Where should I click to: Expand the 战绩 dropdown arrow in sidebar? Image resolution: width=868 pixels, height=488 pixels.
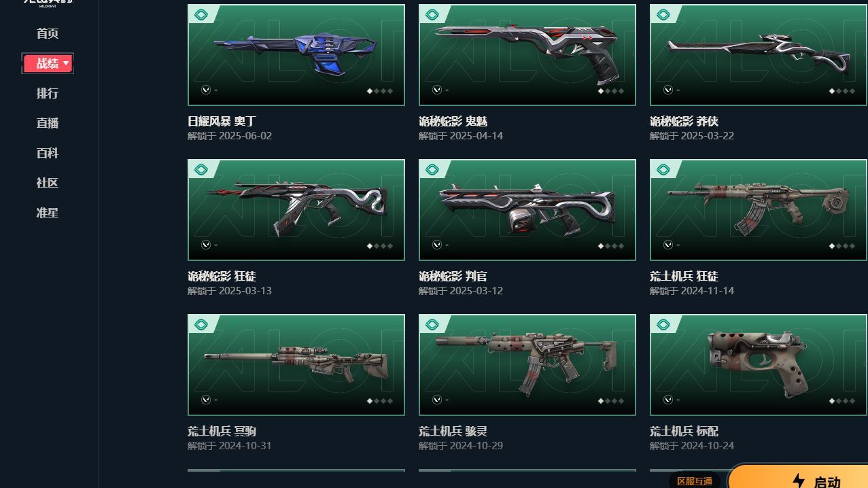[x=66, y=63]
